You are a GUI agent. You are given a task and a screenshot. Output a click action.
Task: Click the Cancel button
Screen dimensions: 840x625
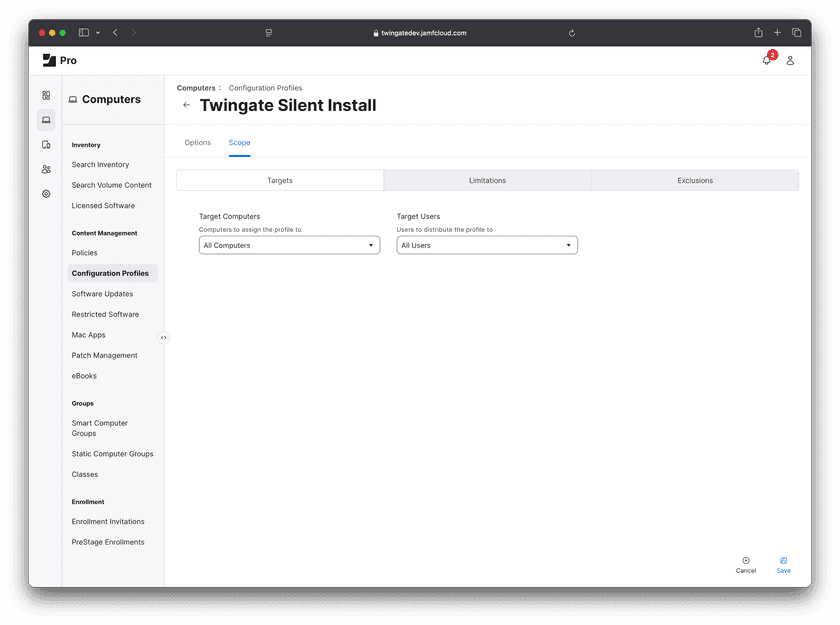[746, 565]
